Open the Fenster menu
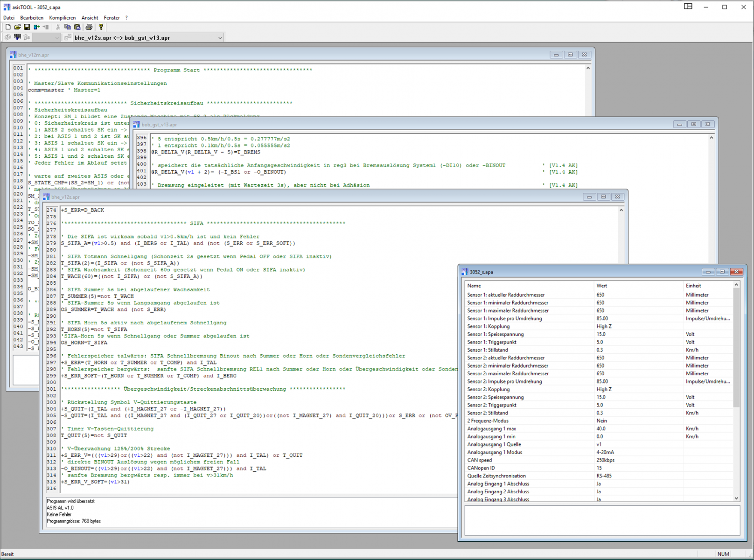Screen dimensions: 754x560 pos(112,18)
